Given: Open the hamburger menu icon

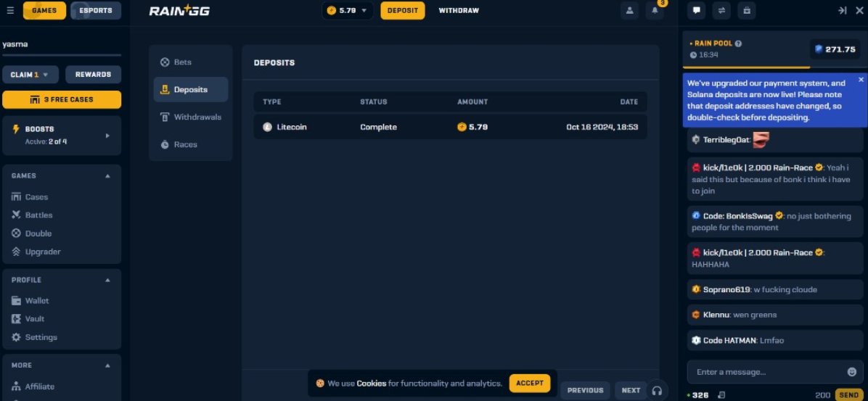Looking at the screenshot, I should (x=10, y=10).
